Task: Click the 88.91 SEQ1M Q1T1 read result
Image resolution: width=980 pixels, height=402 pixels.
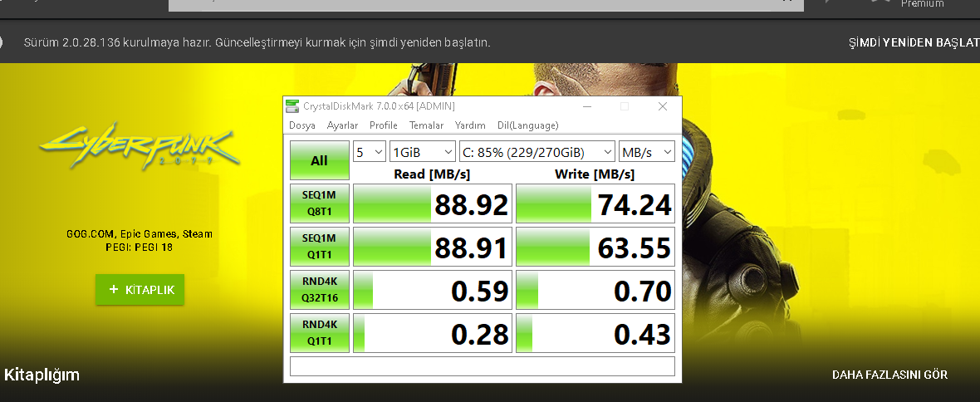Action: coord(433,247)
